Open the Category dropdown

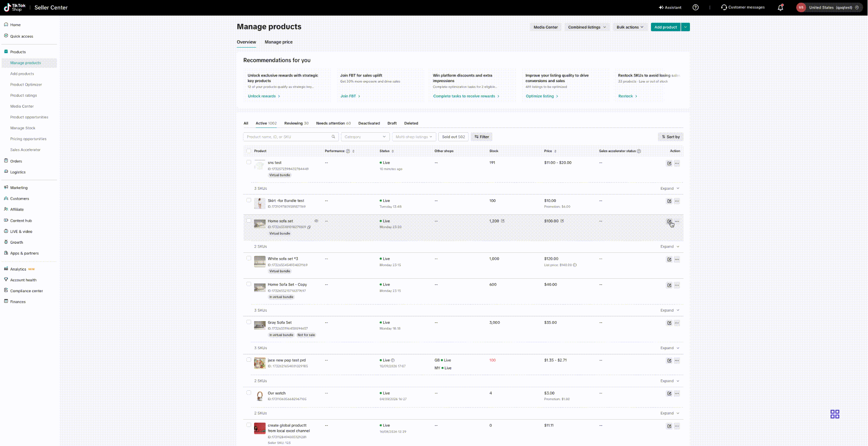(365, 137)
